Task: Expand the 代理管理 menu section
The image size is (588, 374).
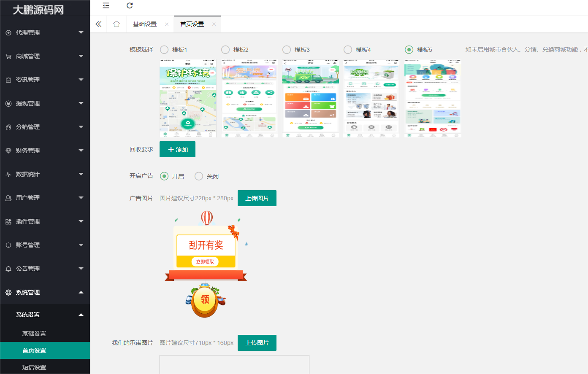Action: (45, 32)
